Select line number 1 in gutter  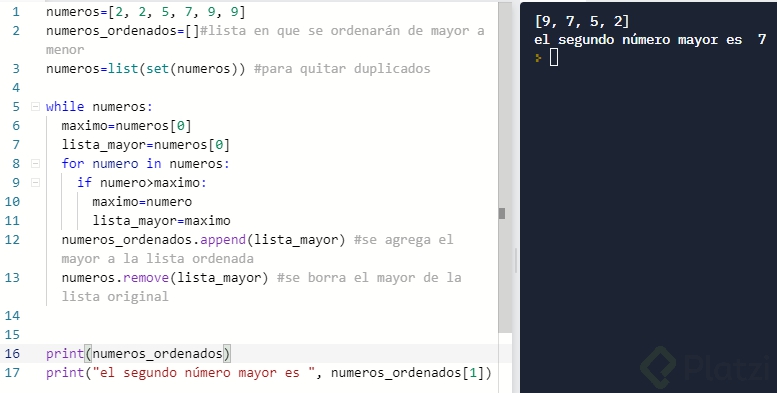point(16,11)
